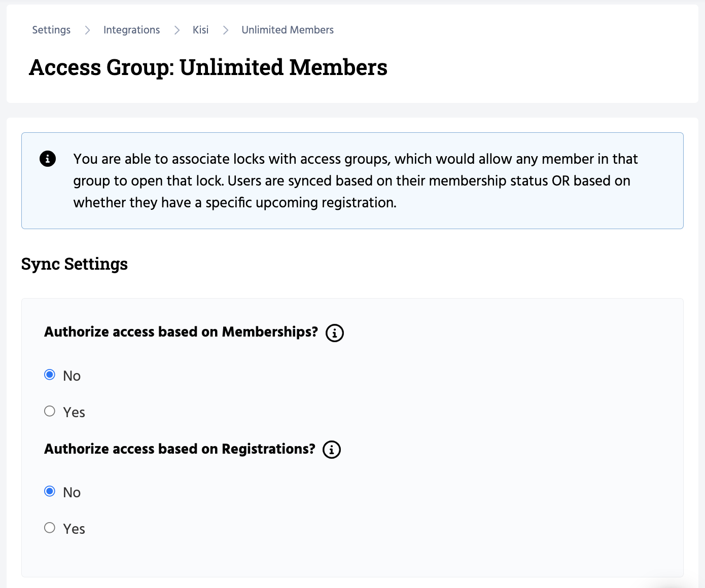
Task: Click the Access Group: Unlimited Members title
Action: click(208, 67)
